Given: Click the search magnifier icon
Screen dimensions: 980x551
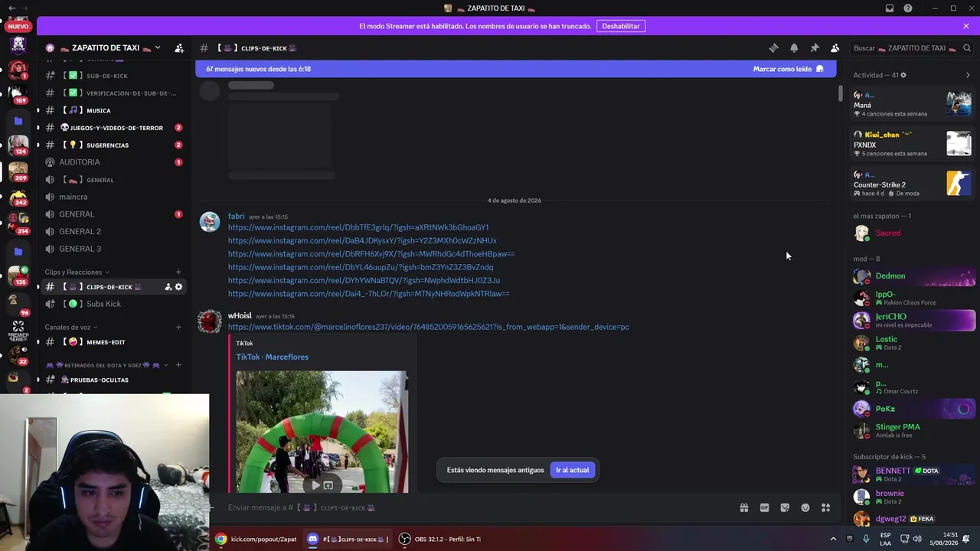Looking at the screenshot, I should coord(967,48).
